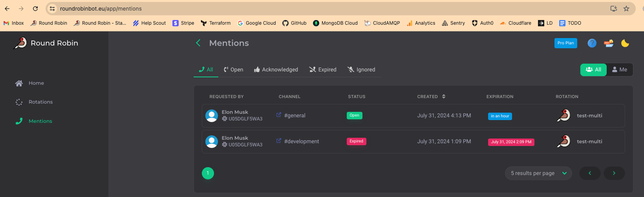644x197 pixels.
Task: Open the Cloudflare bookmark
Action: 516,23
